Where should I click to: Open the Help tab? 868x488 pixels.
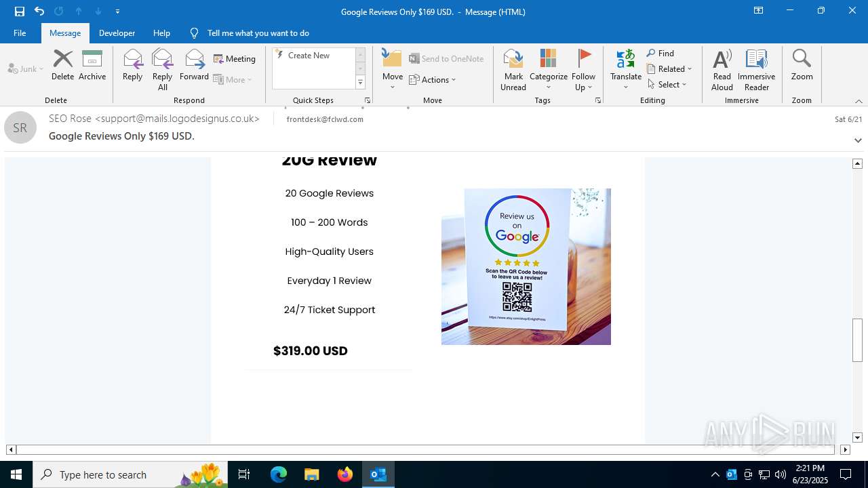tap(161, 33)
